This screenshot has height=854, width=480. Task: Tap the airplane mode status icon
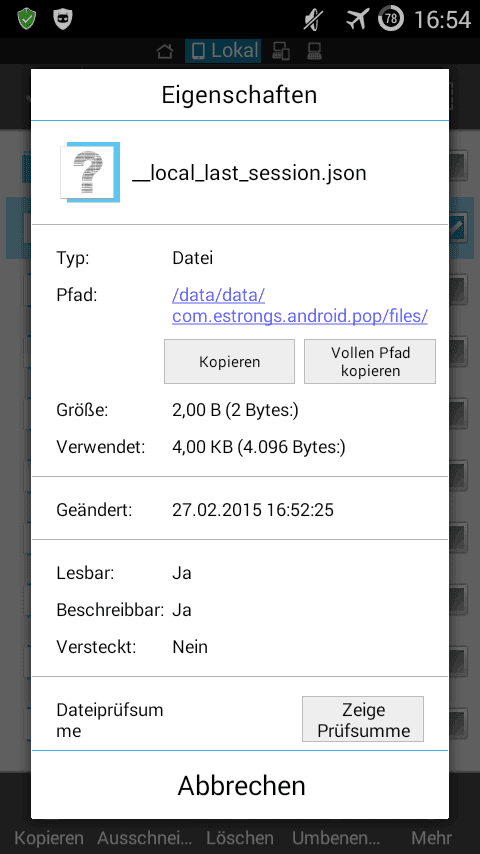coord(357,20)
